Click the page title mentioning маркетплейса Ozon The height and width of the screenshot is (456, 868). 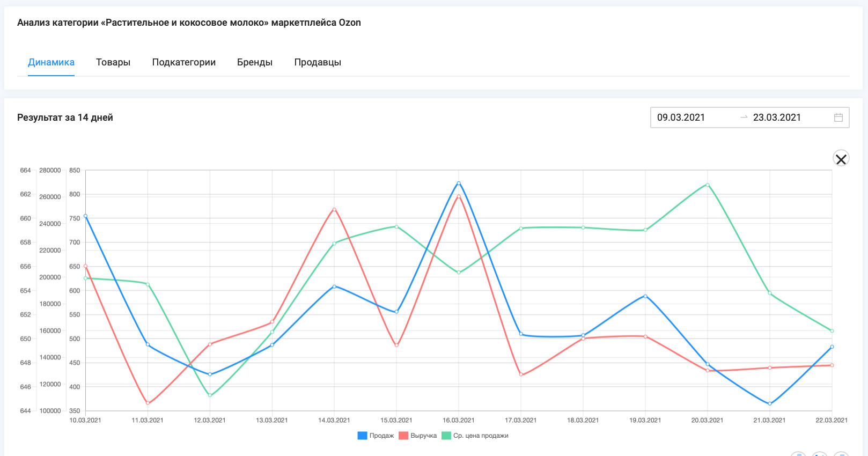point(189,23)
